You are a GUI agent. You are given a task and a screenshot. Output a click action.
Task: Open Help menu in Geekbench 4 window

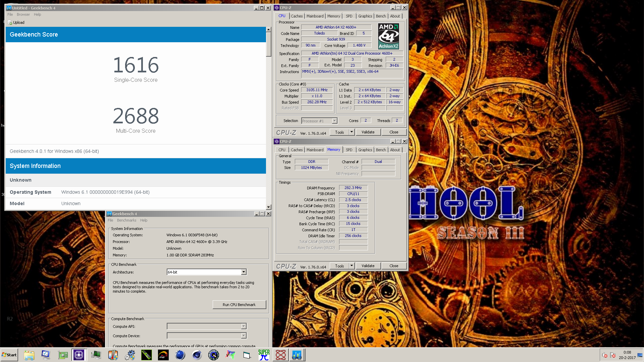click(x=144, y=221)
